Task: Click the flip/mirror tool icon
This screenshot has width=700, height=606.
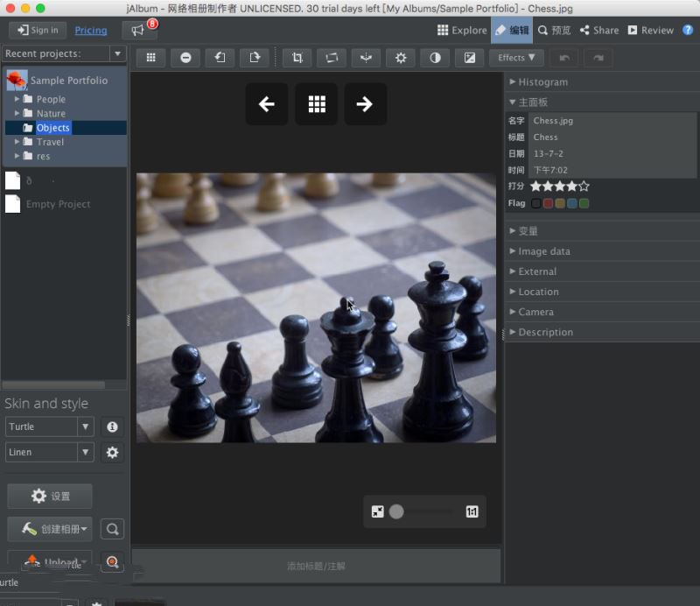Action: pyautogui.click(x=366, y=58)
